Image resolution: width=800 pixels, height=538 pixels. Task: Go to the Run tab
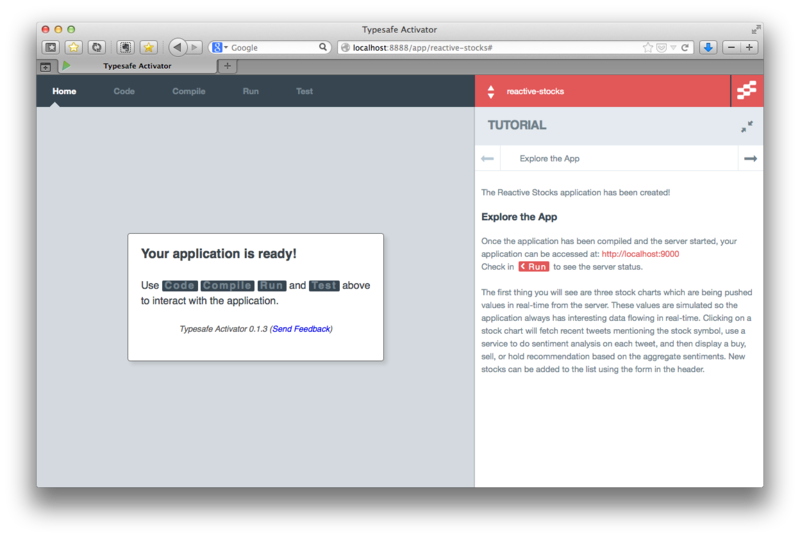point(251,91)
